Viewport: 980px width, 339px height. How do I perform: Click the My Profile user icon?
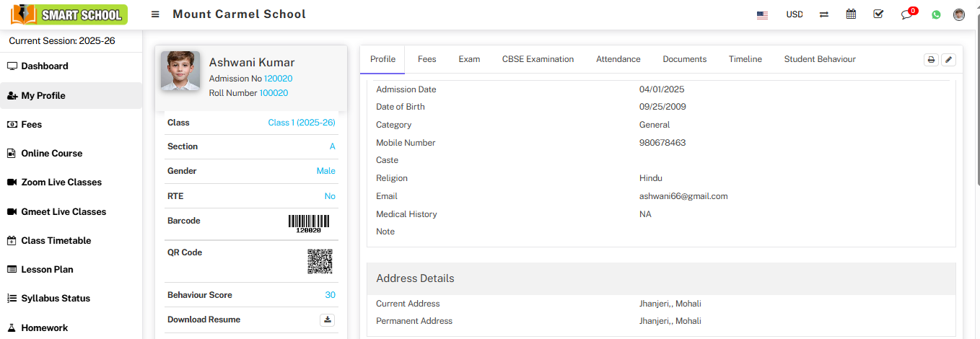12,95
